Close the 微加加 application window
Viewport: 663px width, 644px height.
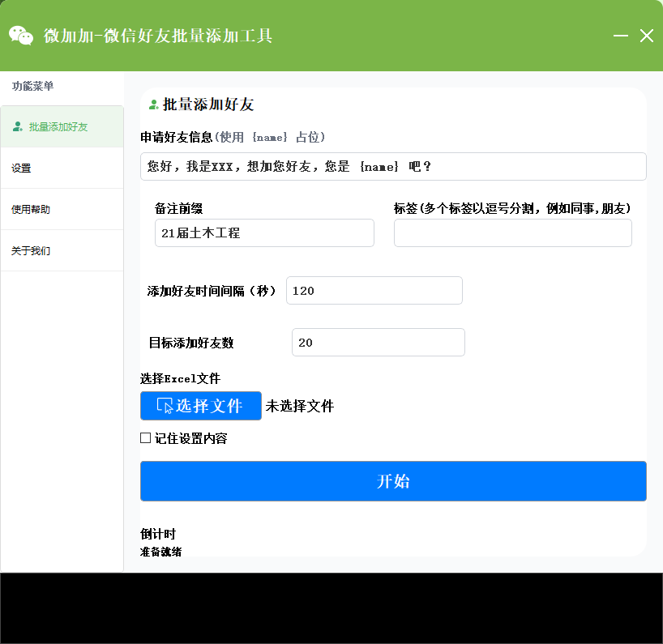(x=646, y=36)
